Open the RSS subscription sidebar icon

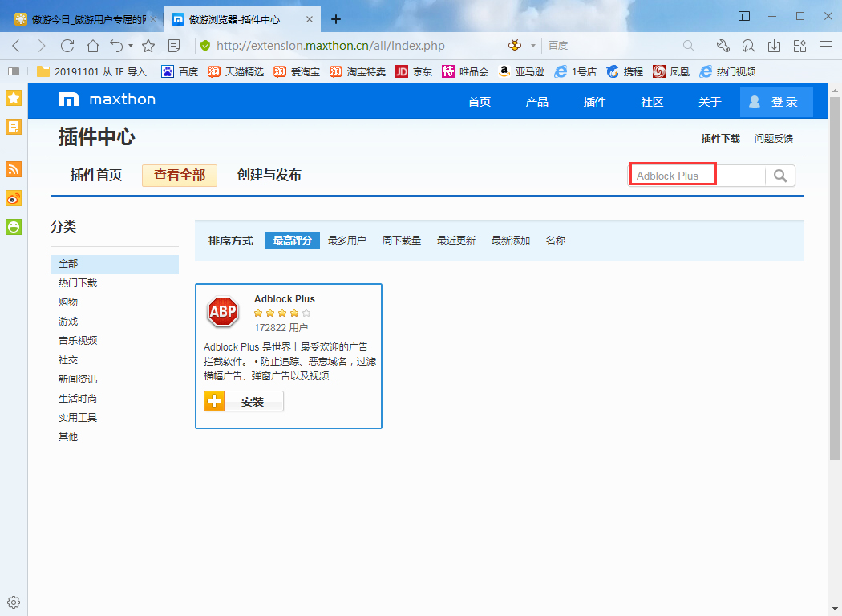[13, 169]
